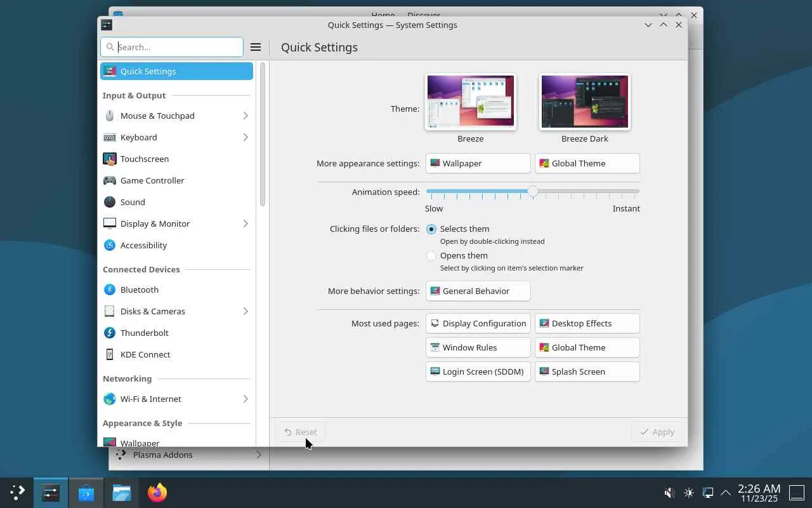The image size is (812, 508).
Task: Expand Plasma Addons in the Discover window
Action: pos(258,455)
